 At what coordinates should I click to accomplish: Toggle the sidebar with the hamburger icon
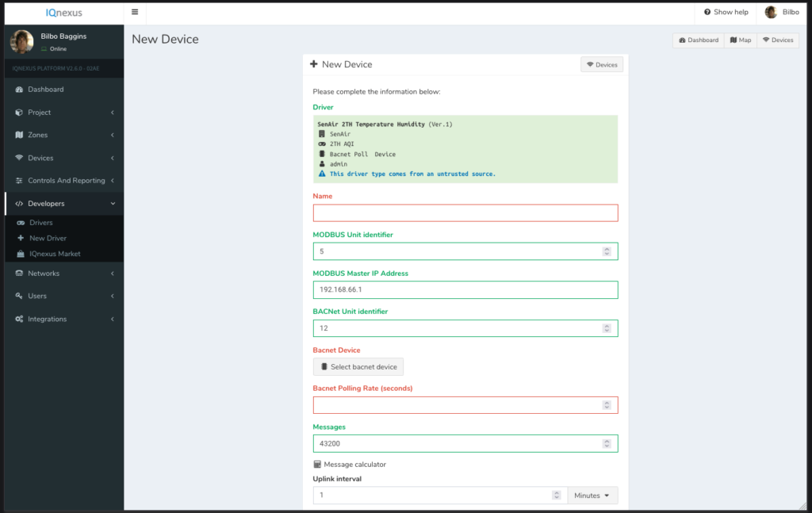click(x=135, y=12)
